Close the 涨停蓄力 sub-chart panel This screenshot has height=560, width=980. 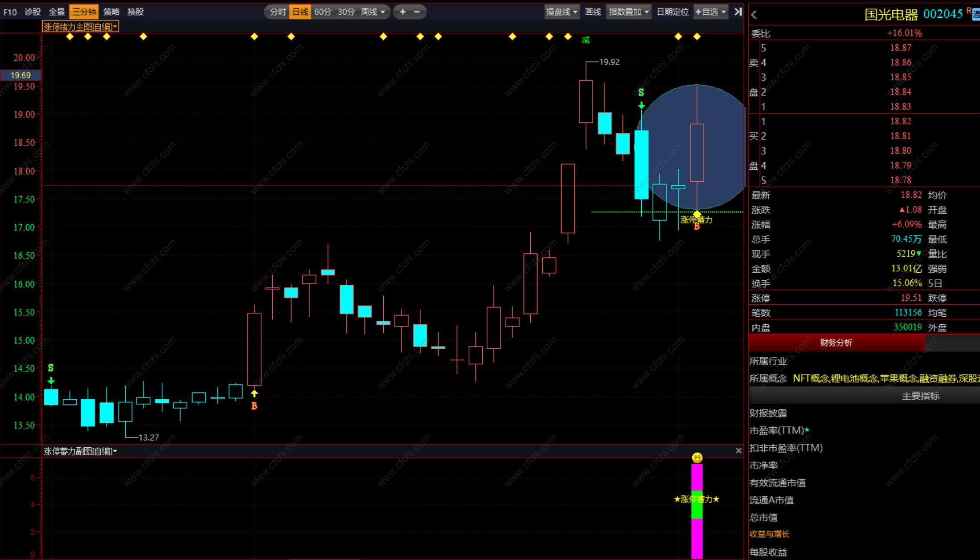tap(738, 451)
